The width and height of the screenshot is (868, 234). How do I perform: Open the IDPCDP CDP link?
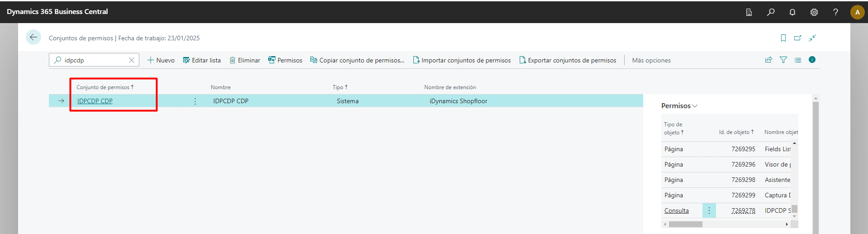[x=95, y=101]
